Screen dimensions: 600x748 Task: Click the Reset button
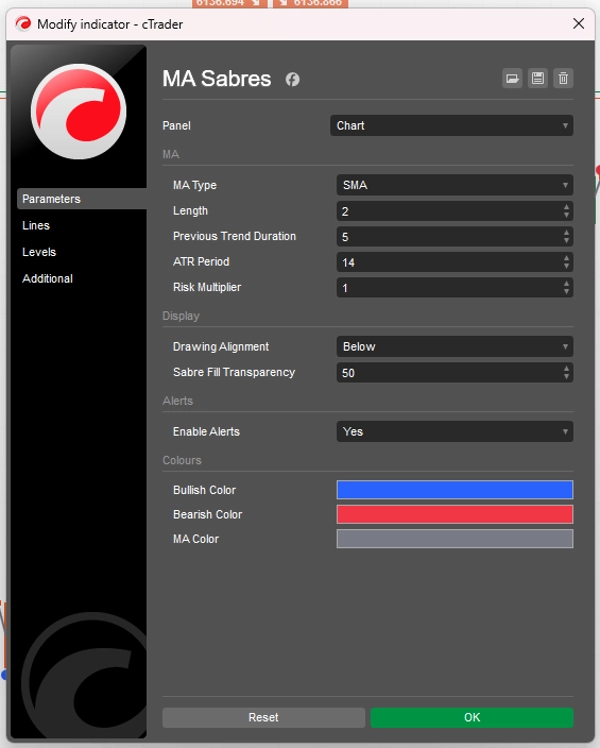[263, 717]
